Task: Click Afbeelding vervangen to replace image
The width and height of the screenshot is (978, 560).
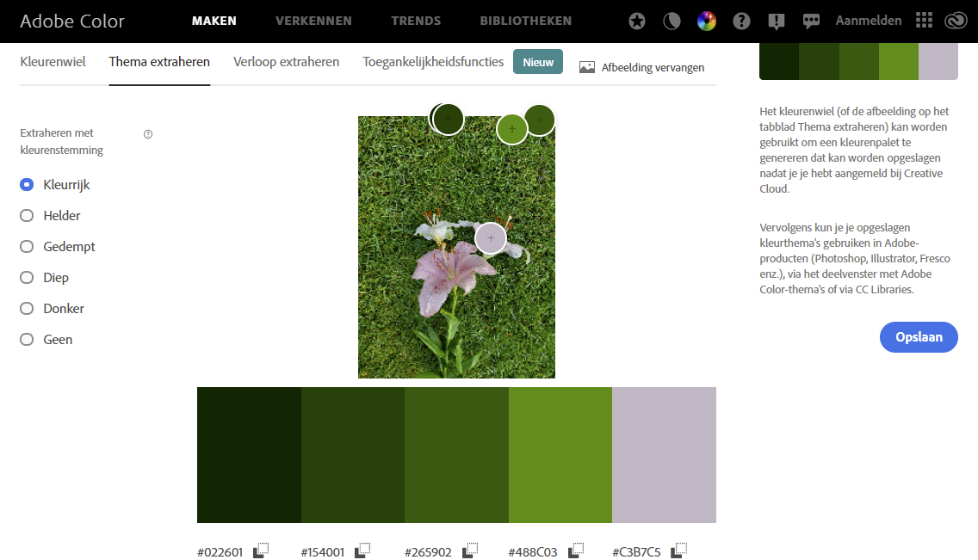Action: [642, 67]
